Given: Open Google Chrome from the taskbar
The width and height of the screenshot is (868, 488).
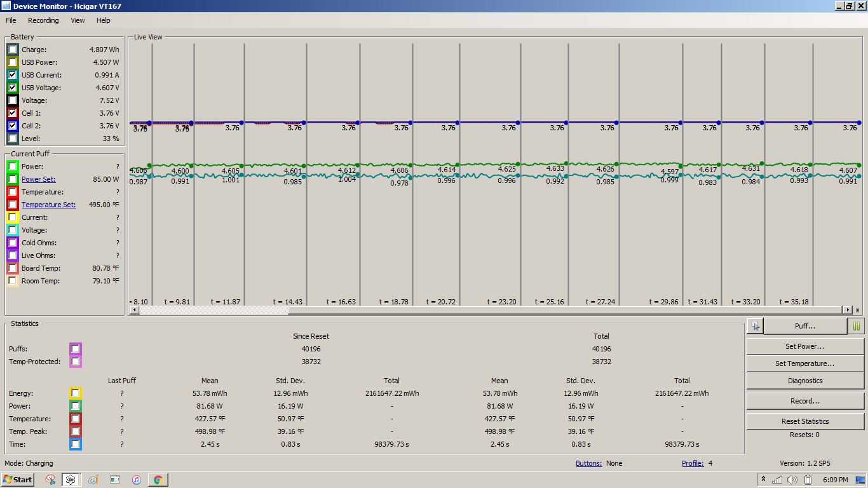Looking at the screenshot, I should click(x=158, y=480).
